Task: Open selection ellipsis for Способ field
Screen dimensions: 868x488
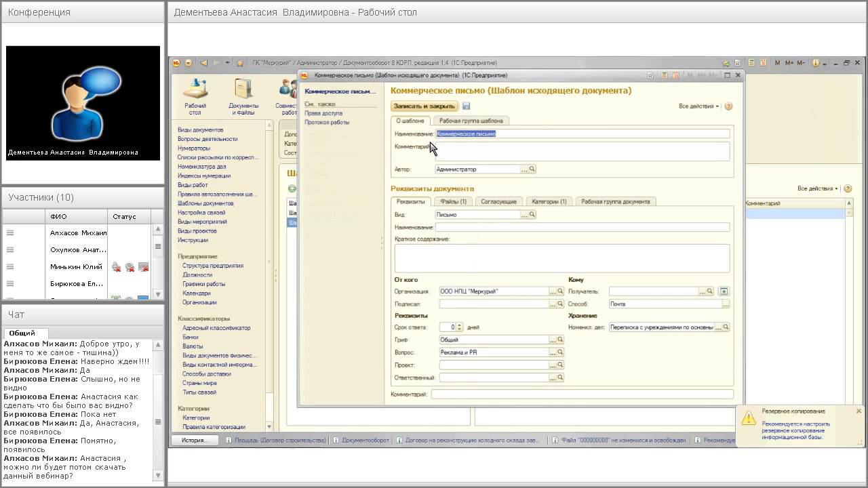Action: pyautogui.click(x=725, y=304)
